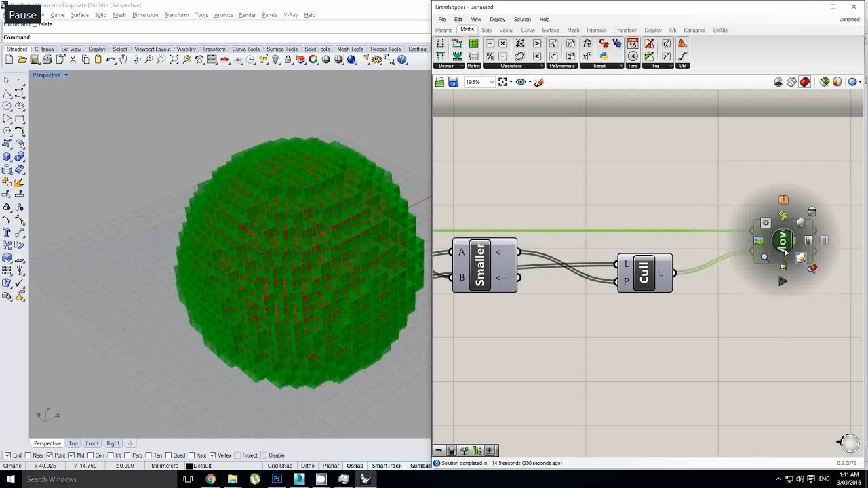Switch to Curve Tools toolbar tab in Rhino
The height and width of the screenshot is (488, 868).
click(x=245, y=49)
